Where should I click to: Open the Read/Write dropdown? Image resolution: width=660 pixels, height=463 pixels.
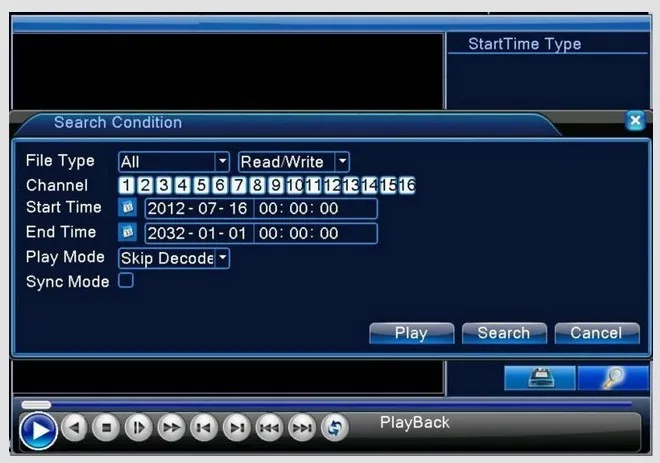(x=294, y=162)
